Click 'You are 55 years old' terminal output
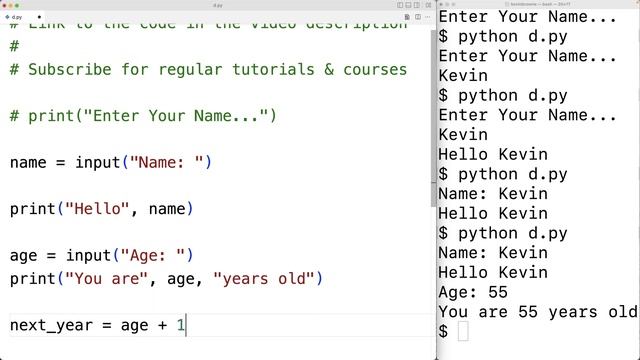 coord(538,312)
